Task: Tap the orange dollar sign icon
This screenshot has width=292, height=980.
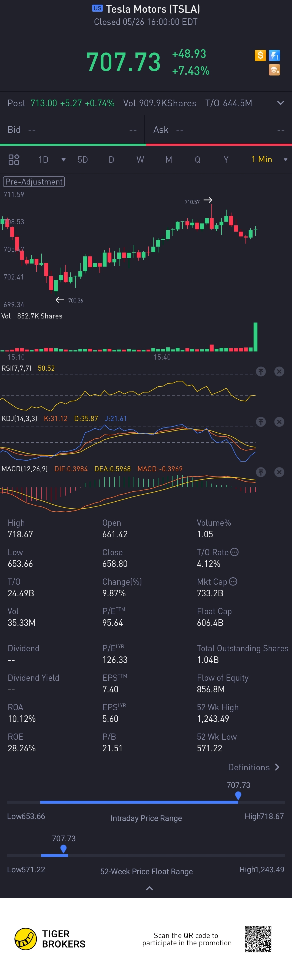Action: 260,55
